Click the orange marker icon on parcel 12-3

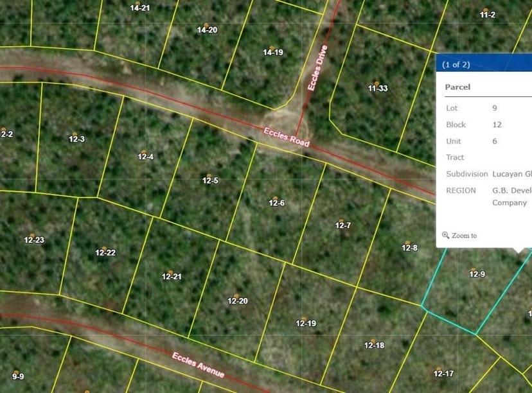pos(74,134)
